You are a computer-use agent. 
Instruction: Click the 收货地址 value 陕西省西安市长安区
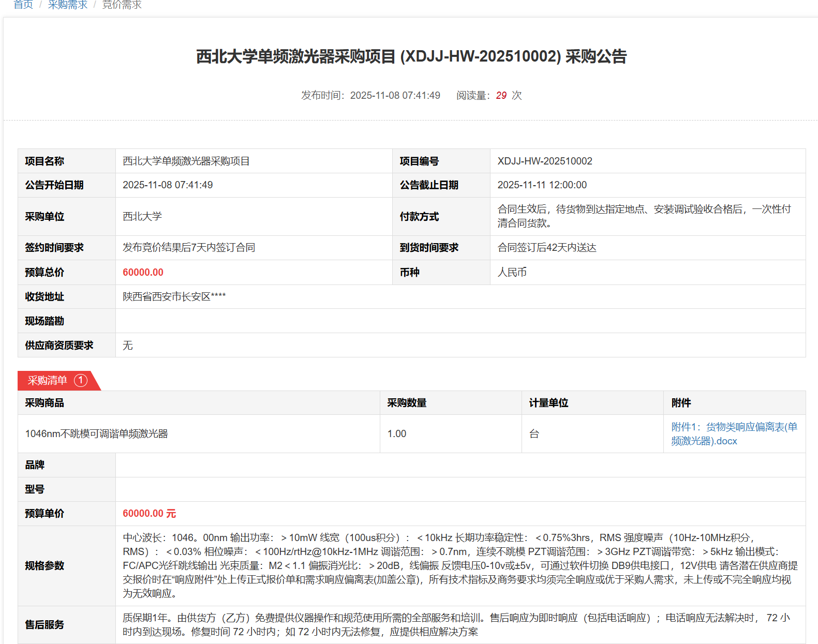point(174,297)
